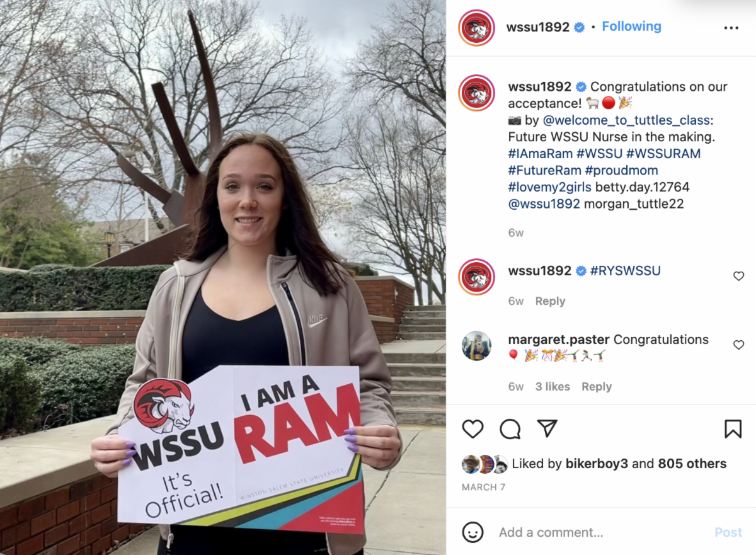
Task: Open the emoji picker smiley icon
Action: 472,532
